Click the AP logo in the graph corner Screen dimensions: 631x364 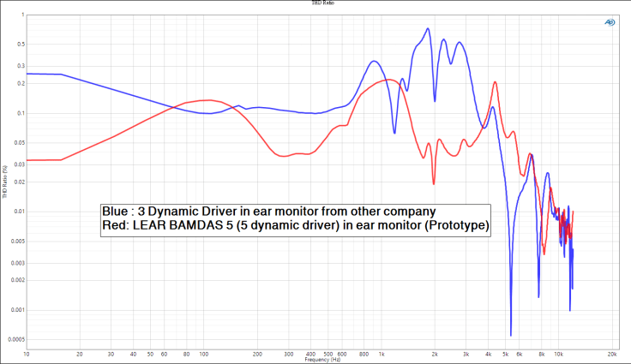pos(610,21)
